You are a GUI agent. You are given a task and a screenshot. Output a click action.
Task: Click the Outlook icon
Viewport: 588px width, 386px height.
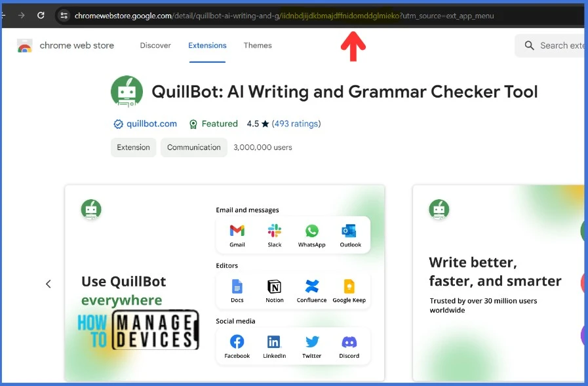pos(349,231)
